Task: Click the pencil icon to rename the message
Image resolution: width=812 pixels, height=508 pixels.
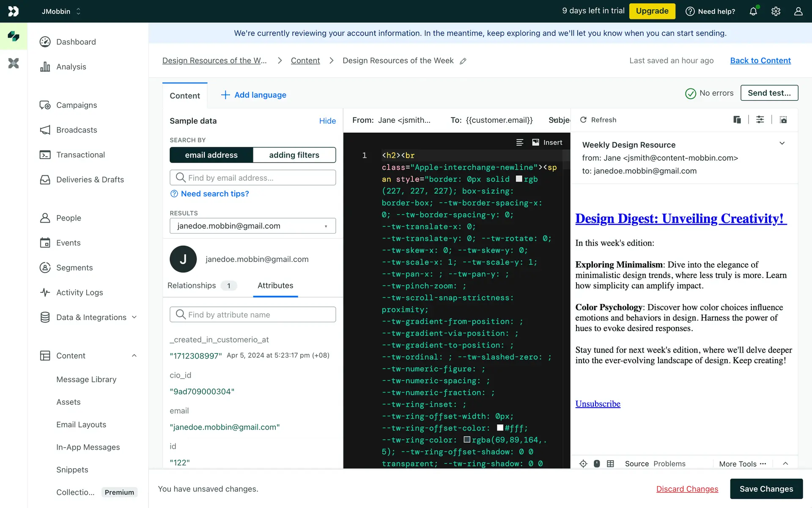Action: click(463, 61)
